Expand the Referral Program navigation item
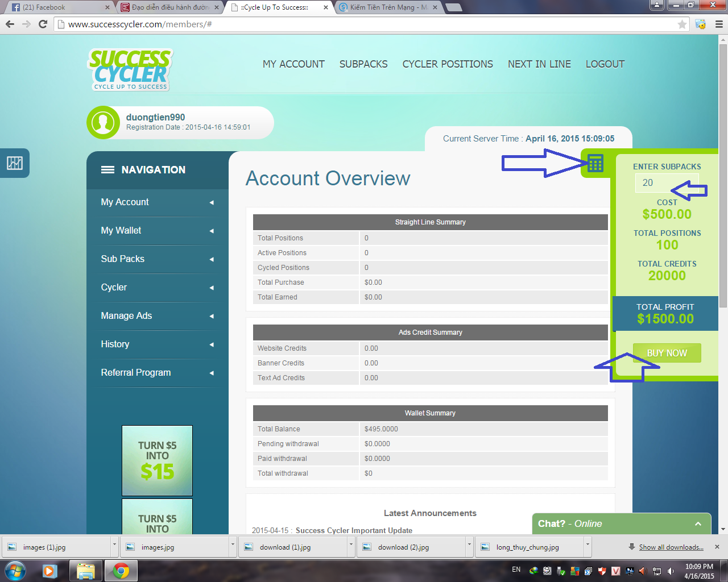Image resolution: width=728 pixels, height=582 pixels. point(158,373)
